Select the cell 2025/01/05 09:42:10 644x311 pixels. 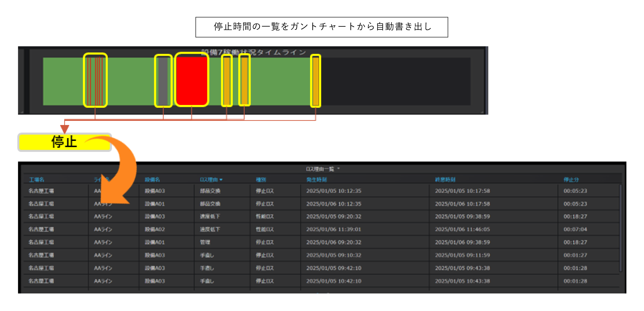pyautogui.click(x=334, y=268)
